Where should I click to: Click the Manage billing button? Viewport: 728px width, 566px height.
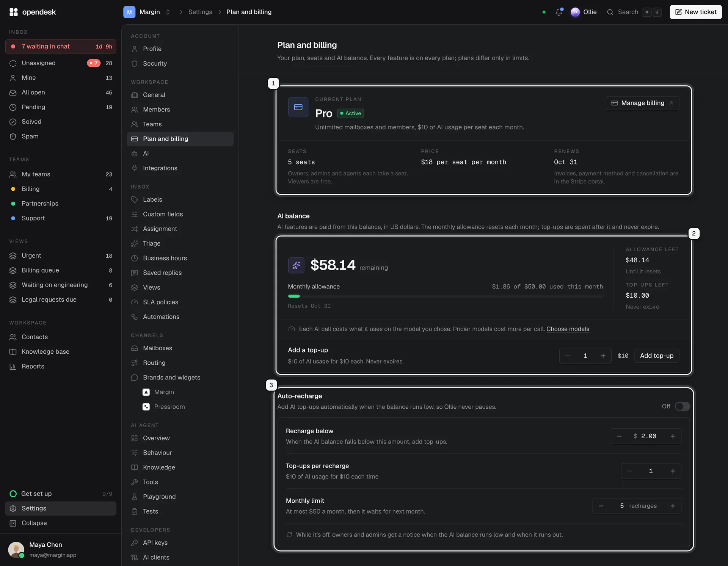[x=642, y=103]
